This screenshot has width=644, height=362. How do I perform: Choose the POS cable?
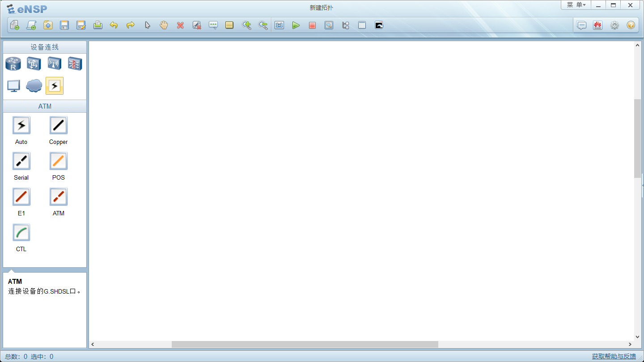[x=58, y=161]
